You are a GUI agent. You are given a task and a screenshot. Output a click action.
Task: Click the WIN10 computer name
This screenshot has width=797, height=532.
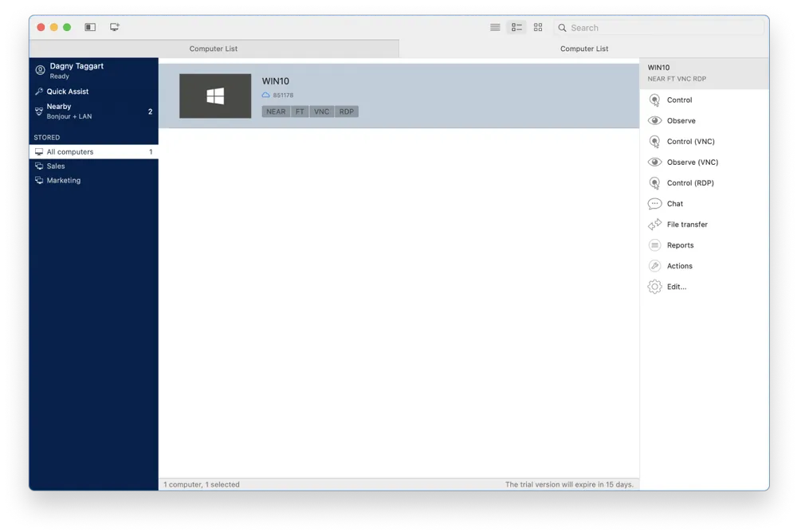(276, 81)
